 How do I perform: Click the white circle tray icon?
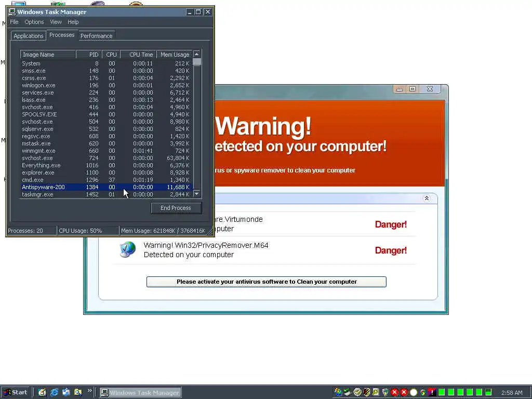click(413, 393)
